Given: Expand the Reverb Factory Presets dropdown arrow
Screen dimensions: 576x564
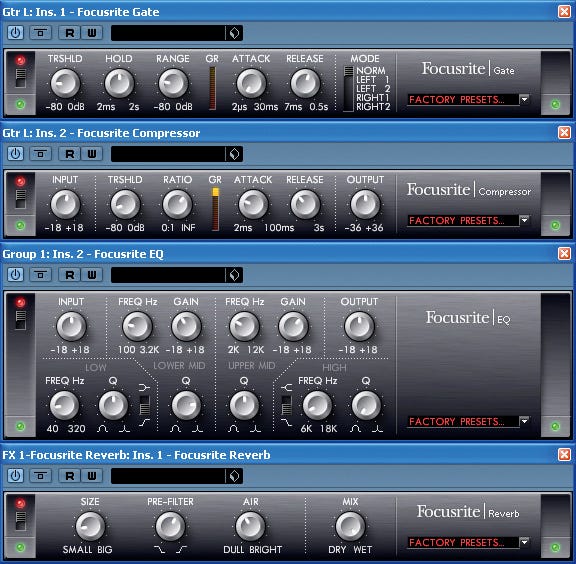Looking at the screenshot, I should tap(524, 542).
